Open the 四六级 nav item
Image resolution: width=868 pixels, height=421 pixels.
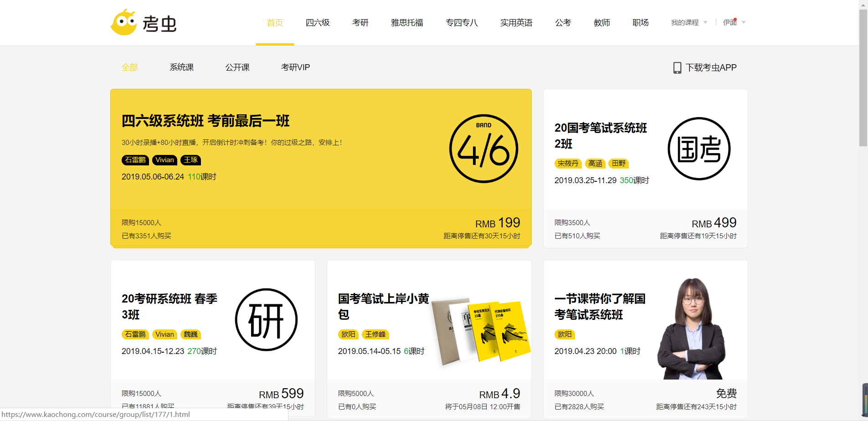pyautogui.click(x=318, y=23)
